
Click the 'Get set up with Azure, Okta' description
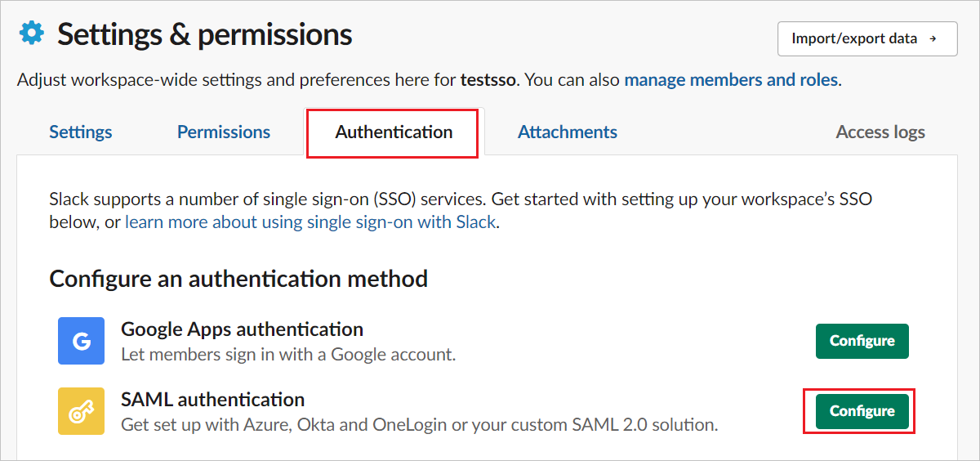tap(419, 425)
